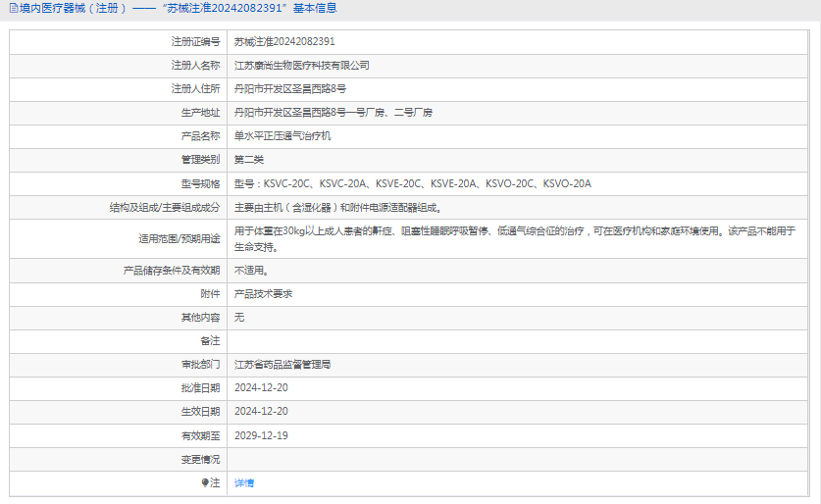Click effective date 2024-12-20 in 生效日期 row
Image resolution: width=821 pixels, height=504 pixels.
tap(261, 412)
